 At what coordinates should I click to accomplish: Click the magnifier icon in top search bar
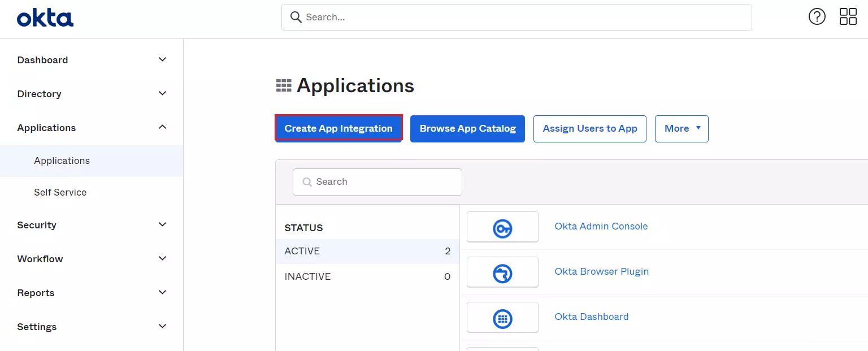[296, 17]
